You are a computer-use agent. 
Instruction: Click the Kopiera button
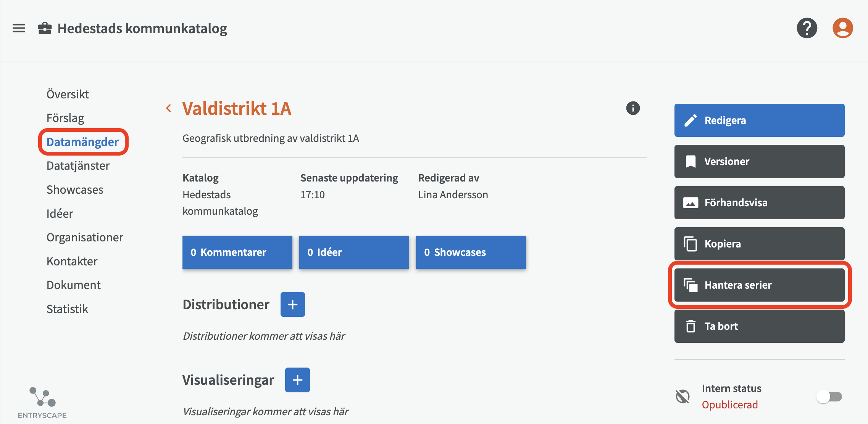(759, 244)
